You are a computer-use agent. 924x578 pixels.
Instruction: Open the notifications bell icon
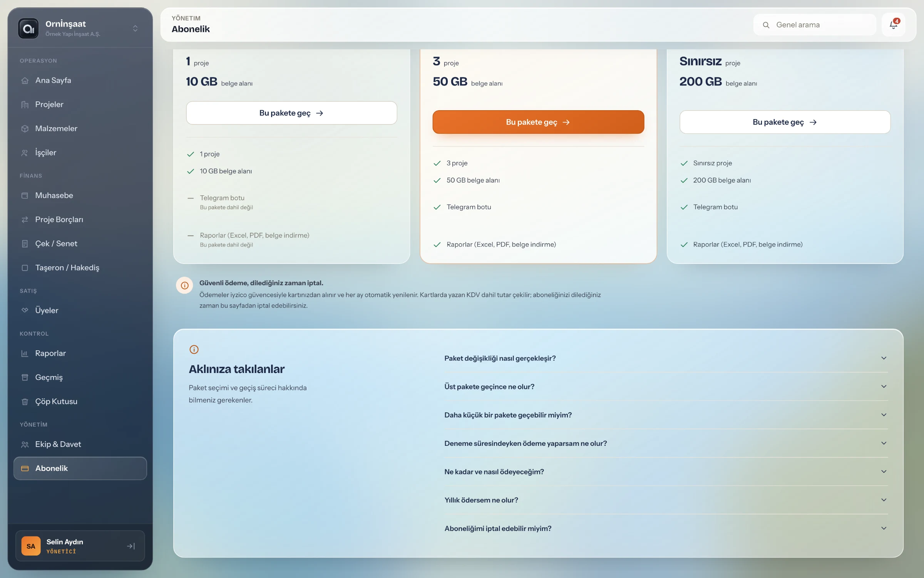pyautogui.click(x=893, y=25)
